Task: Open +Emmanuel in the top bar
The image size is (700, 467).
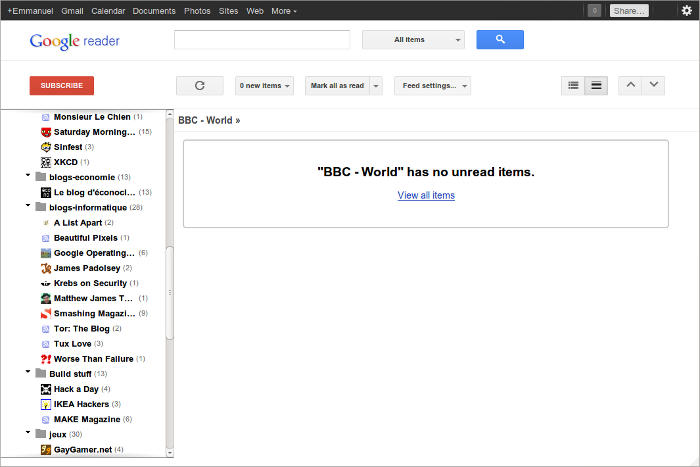Action: (x=30, y=11)
